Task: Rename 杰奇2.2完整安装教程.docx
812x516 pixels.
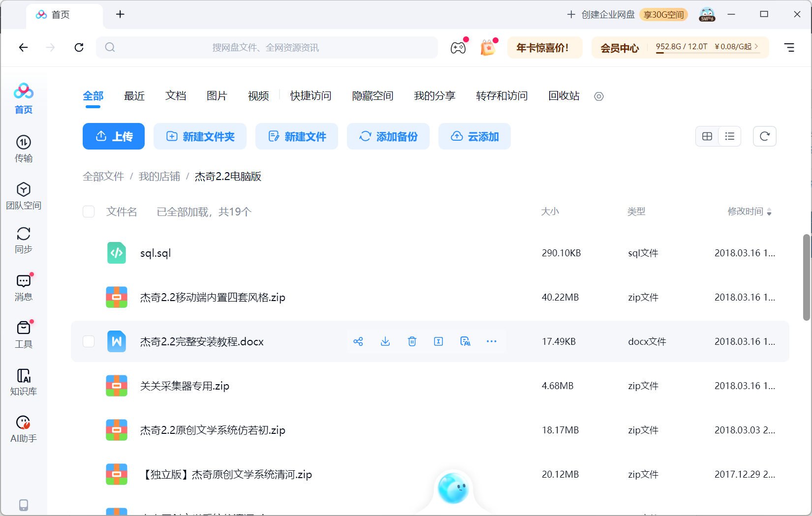Action: coord(438,341)
